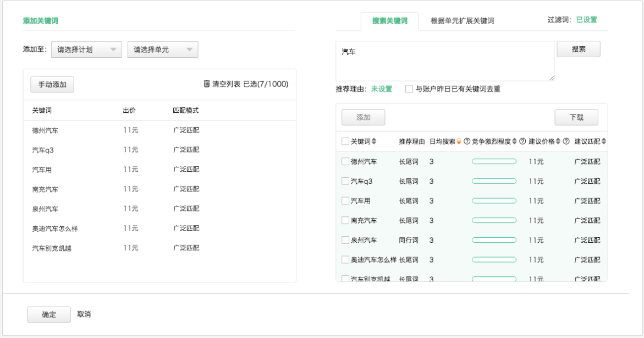Open help icon next to 建议价格
Viewport: 644px width, 338px height.
point(566,141)
